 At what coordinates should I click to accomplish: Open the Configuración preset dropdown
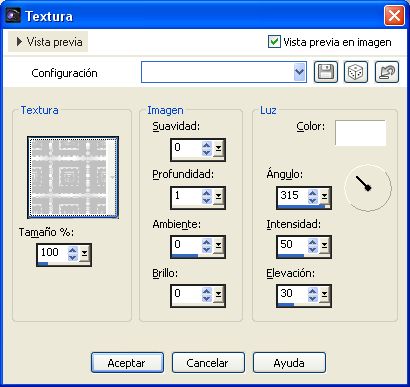point(299,72)
